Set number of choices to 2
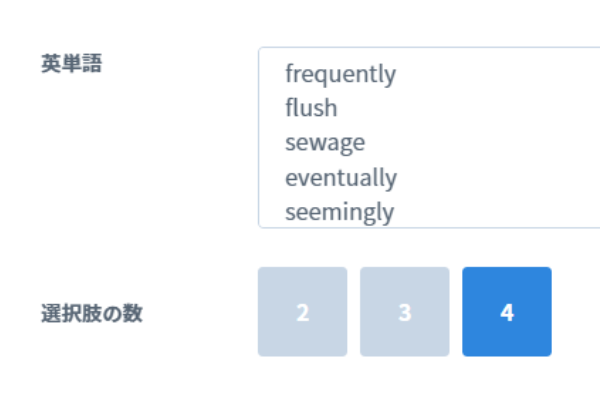 click(x=302, y=312)
